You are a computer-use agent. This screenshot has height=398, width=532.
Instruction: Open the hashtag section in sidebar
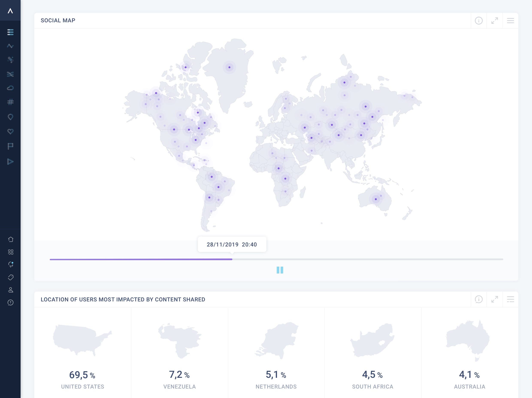(x=10, y=102)
